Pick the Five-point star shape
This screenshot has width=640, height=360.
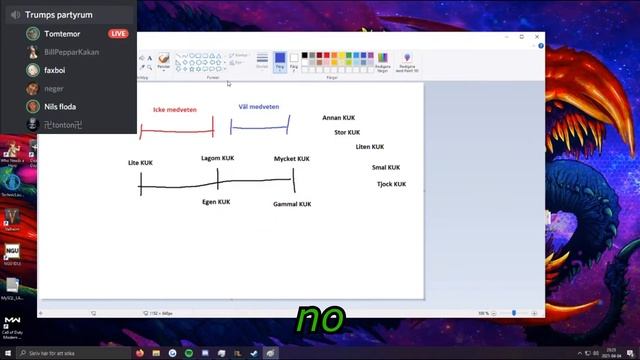click(x=192, y=69)
